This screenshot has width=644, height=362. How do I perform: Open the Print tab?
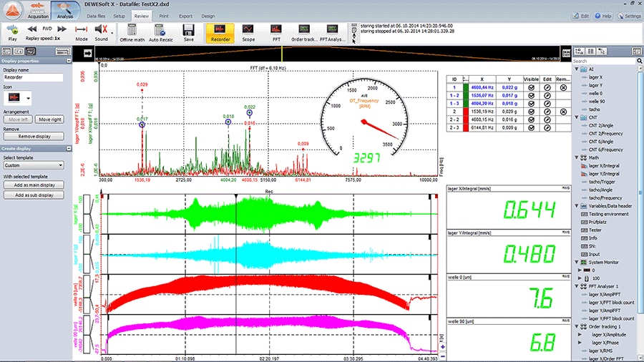pos(164,16)
